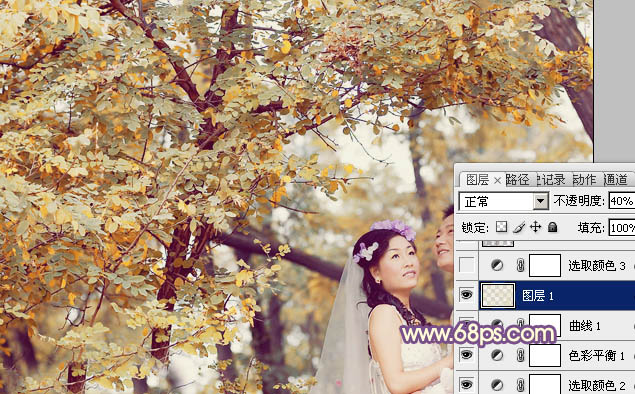
Task: Switch to the 通道 tab
Action: pos(616,179)
